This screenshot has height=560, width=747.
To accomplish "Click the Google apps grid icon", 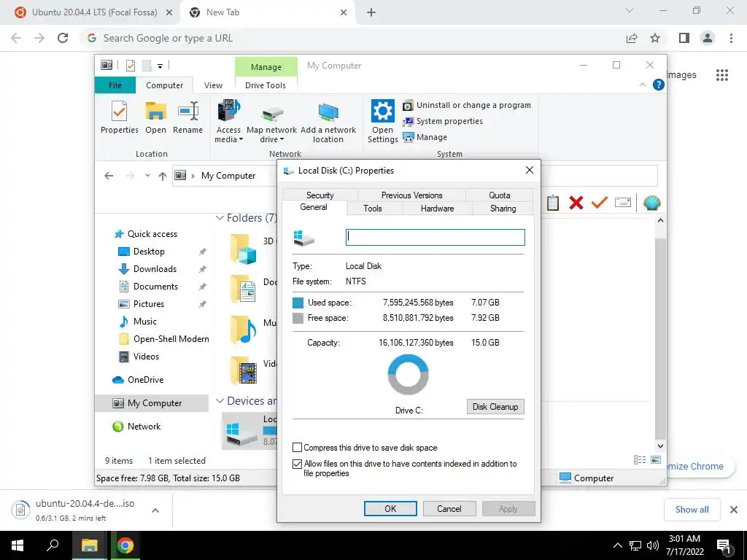I will pyautogui.click(x=721, y=75).
